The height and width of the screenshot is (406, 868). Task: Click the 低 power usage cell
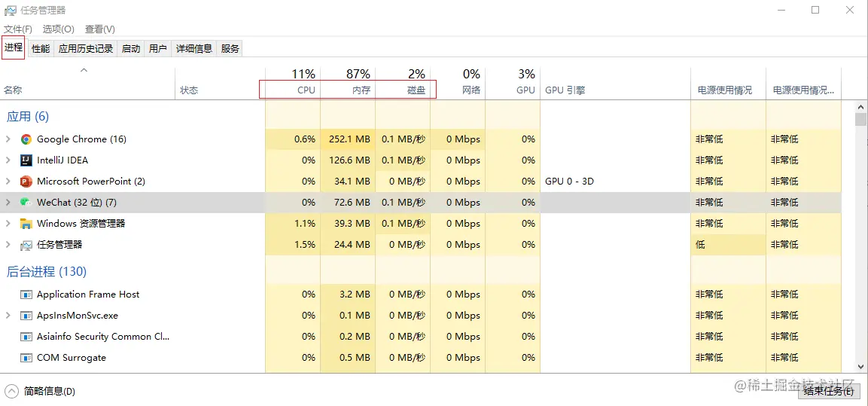click(x=729, y=244)
